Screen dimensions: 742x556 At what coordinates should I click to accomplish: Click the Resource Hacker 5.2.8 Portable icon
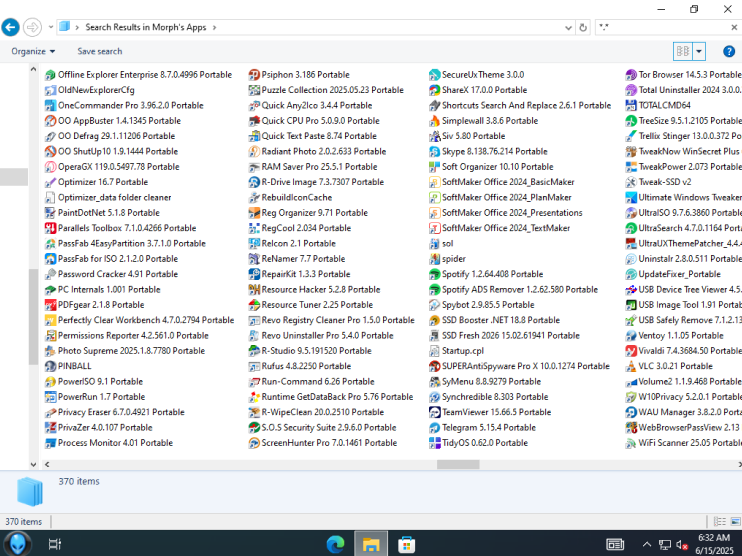click(x=254, y=290)
